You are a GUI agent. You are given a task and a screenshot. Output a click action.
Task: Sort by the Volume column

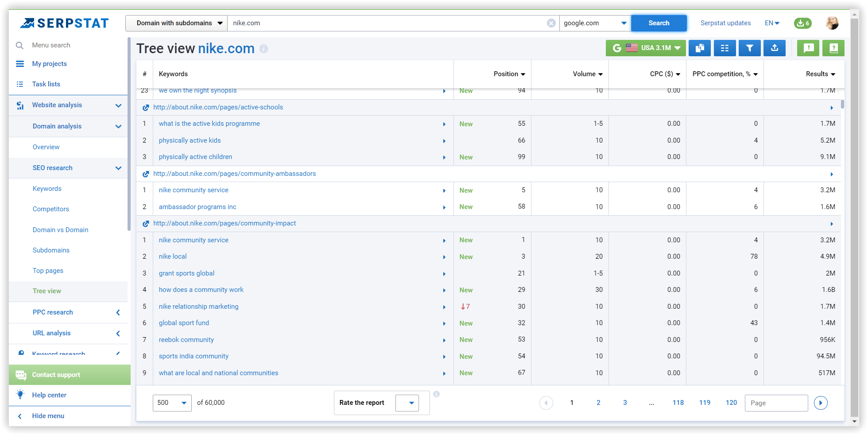(x=588, y=74)
